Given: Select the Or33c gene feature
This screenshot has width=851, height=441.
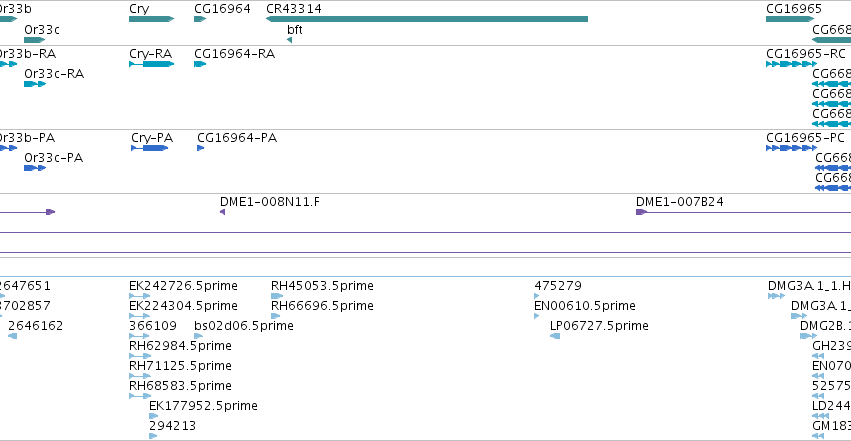Looking at the screenshot, I should point(35,40).
